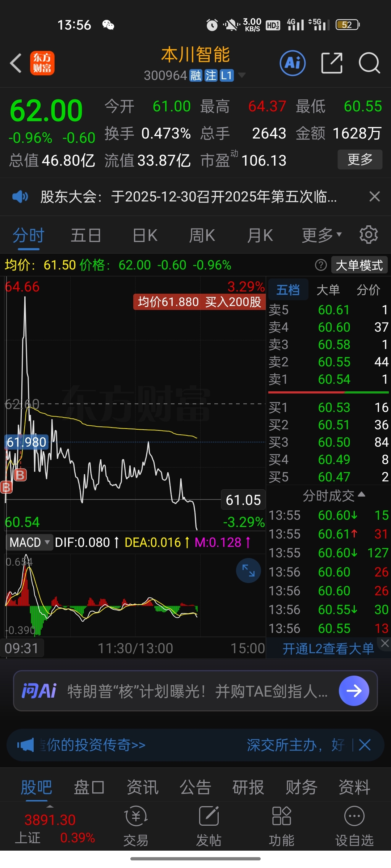Tap 卖1 price 60.54
This screenshot has height=868, width=391.
pyautogui.click(x=334, y=379)
